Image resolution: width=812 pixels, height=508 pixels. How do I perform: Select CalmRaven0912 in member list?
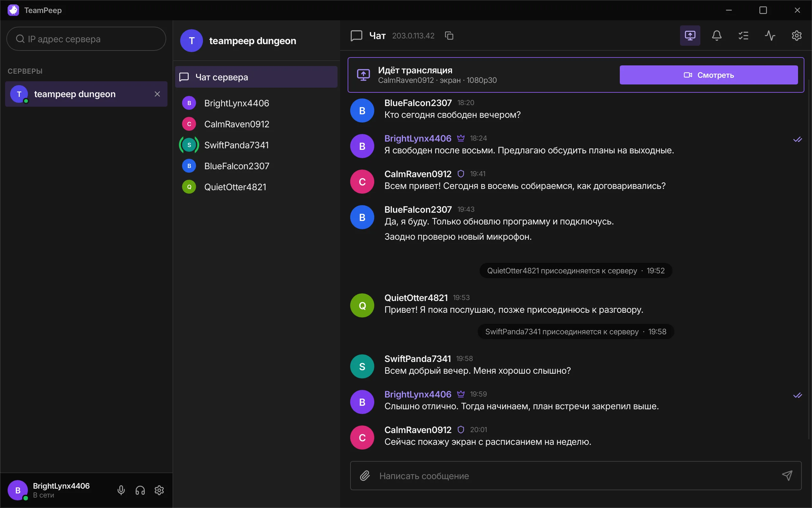256,124
